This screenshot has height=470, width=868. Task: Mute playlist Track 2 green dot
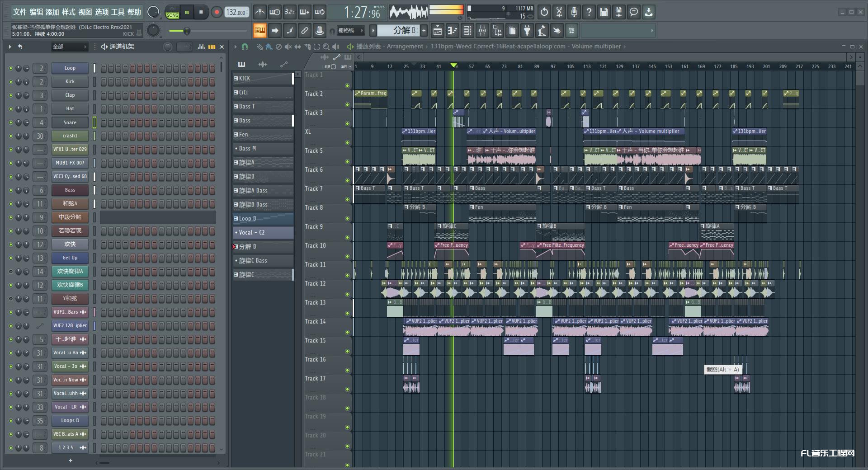coord(348,105)
